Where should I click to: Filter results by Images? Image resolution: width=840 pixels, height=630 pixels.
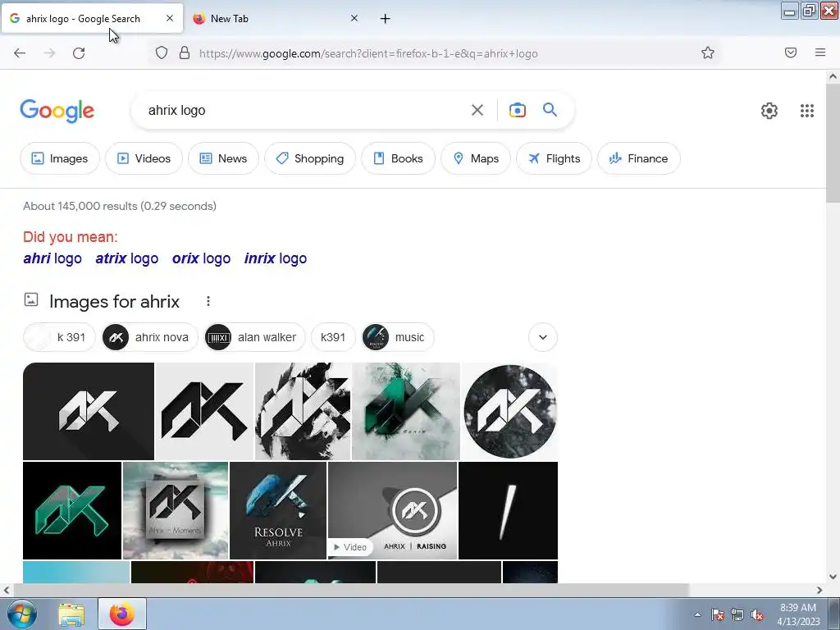(59, 158)
